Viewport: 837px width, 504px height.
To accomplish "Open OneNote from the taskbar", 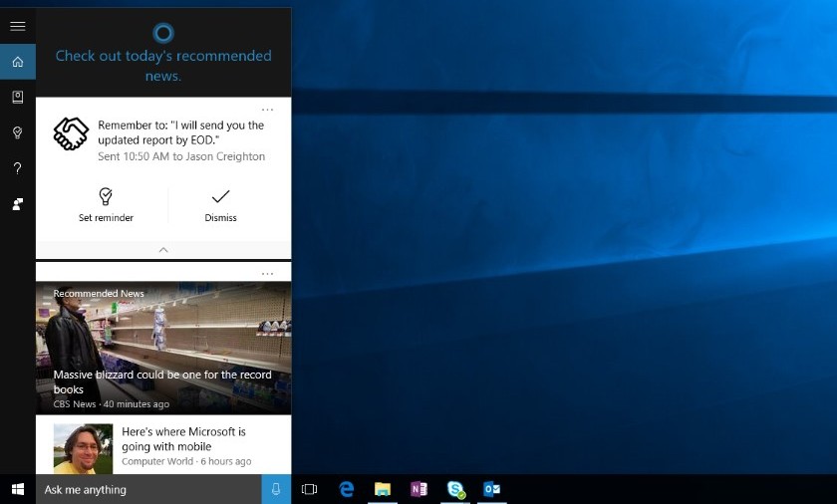I will point(419,489).
